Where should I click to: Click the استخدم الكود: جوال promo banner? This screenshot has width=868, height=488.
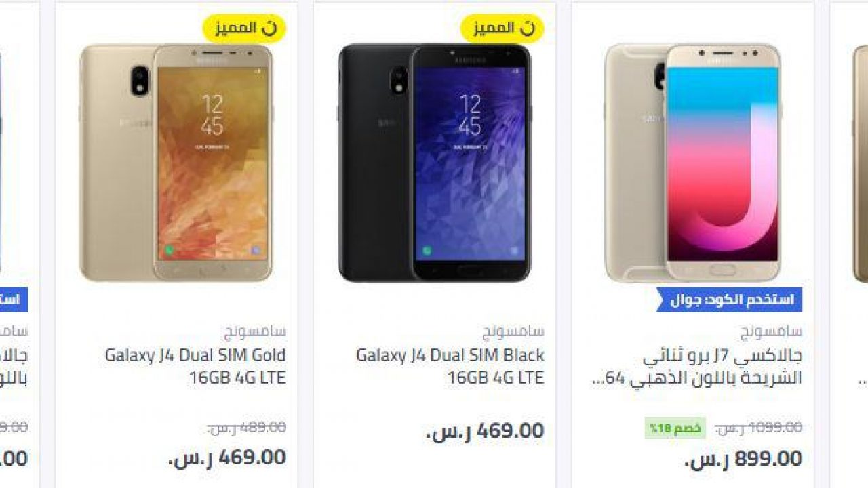(729, 300)
